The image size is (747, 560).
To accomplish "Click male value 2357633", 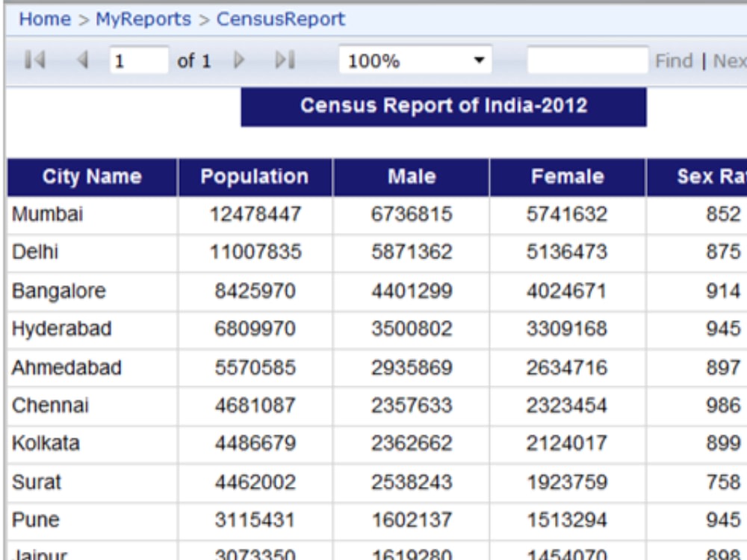I will click(x=412, y=405).
